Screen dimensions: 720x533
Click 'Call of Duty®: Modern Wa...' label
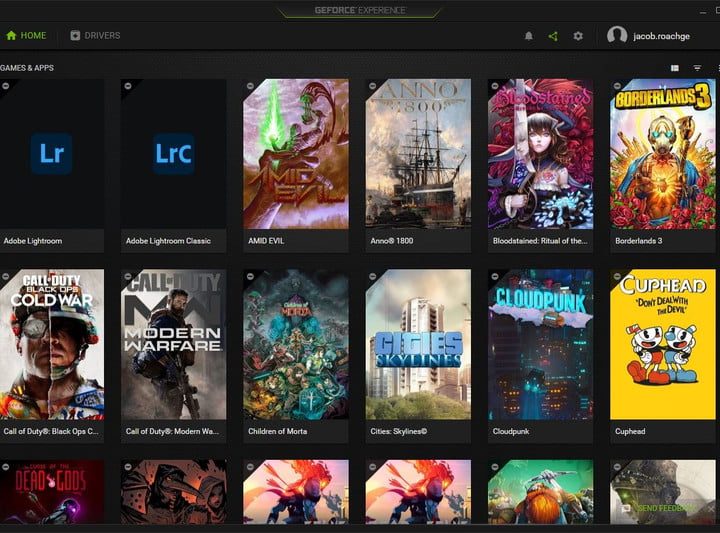point(172,431)
